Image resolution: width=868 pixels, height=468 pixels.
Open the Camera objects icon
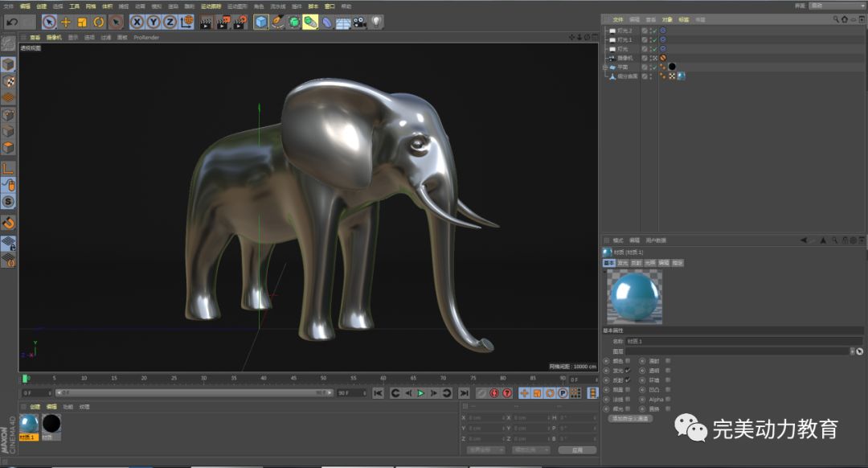(x=359, y=23)
